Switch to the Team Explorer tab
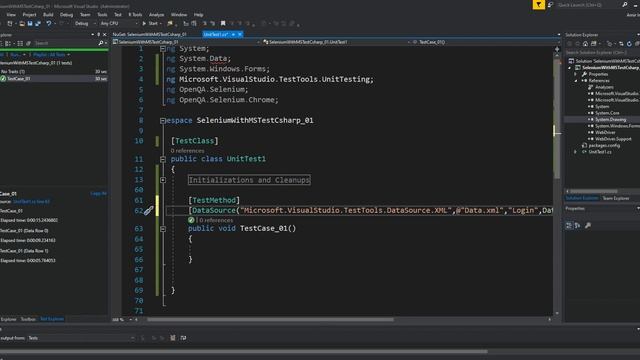Viewport: 640px width, 360px height. tap(616, 198)
